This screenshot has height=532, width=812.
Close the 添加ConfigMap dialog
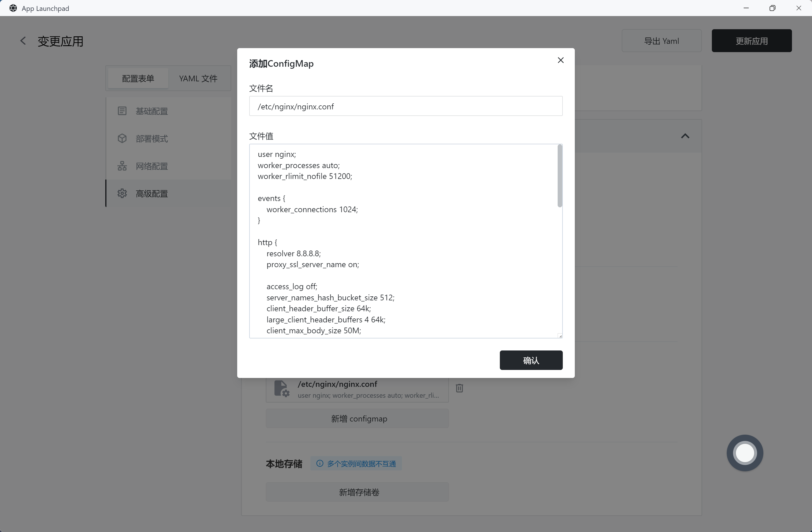point(561,60)
